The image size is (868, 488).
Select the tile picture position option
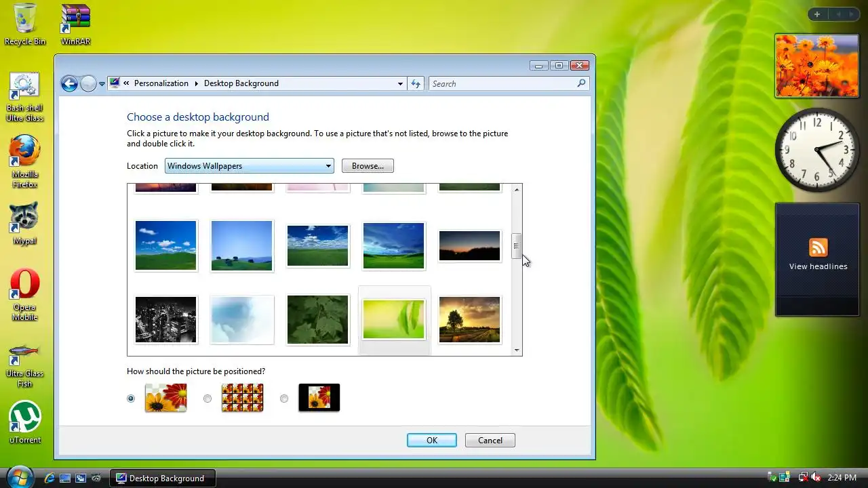point(208,399)
